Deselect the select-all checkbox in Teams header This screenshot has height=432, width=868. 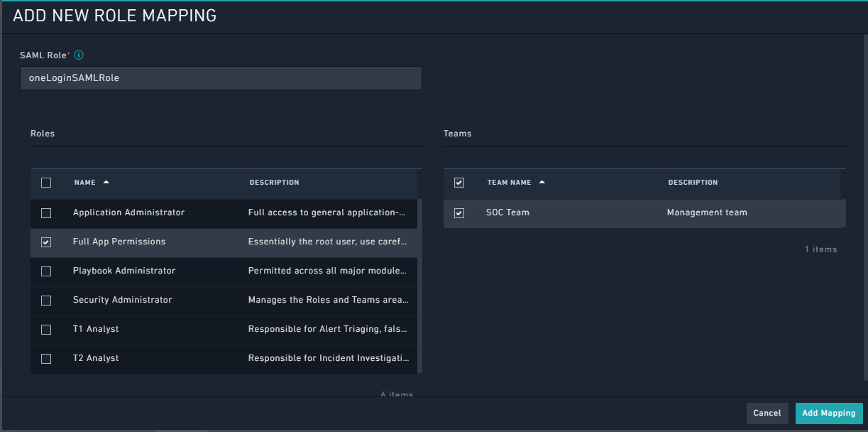click(459, 182)
